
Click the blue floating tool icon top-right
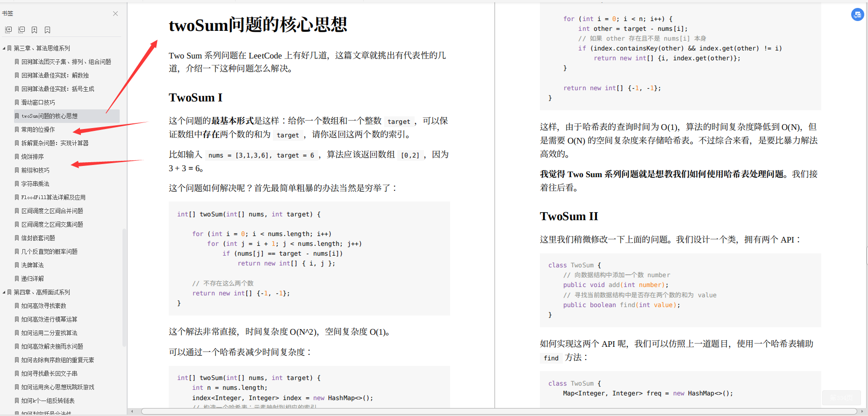click(857, 14)
